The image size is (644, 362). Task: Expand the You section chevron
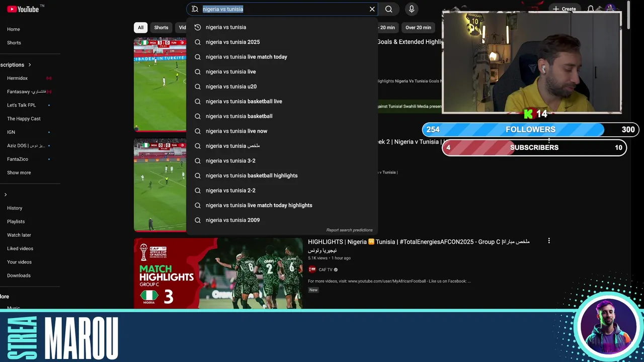[x=6, y=195]
